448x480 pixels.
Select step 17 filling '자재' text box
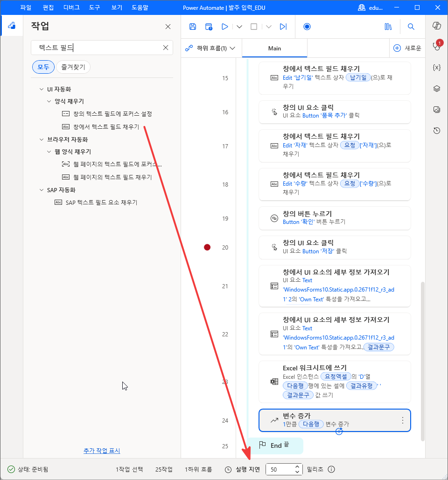click(x=335, y=146)
